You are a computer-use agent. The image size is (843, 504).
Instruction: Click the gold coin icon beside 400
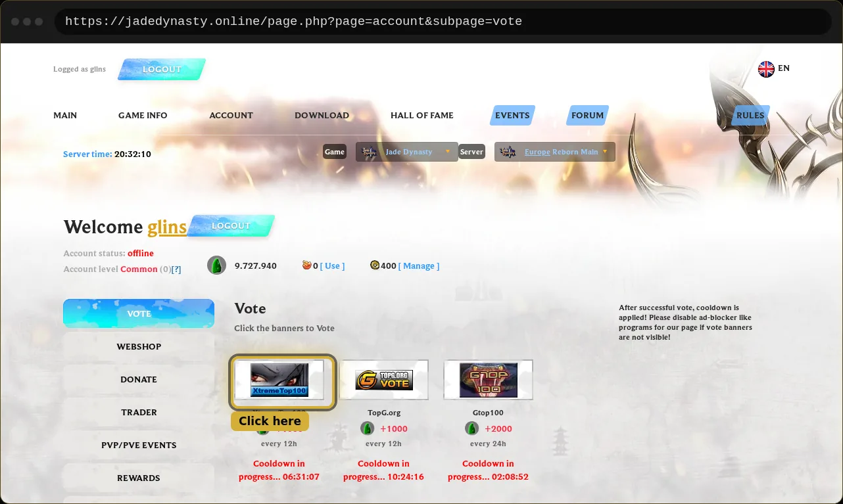click(375, 265)
